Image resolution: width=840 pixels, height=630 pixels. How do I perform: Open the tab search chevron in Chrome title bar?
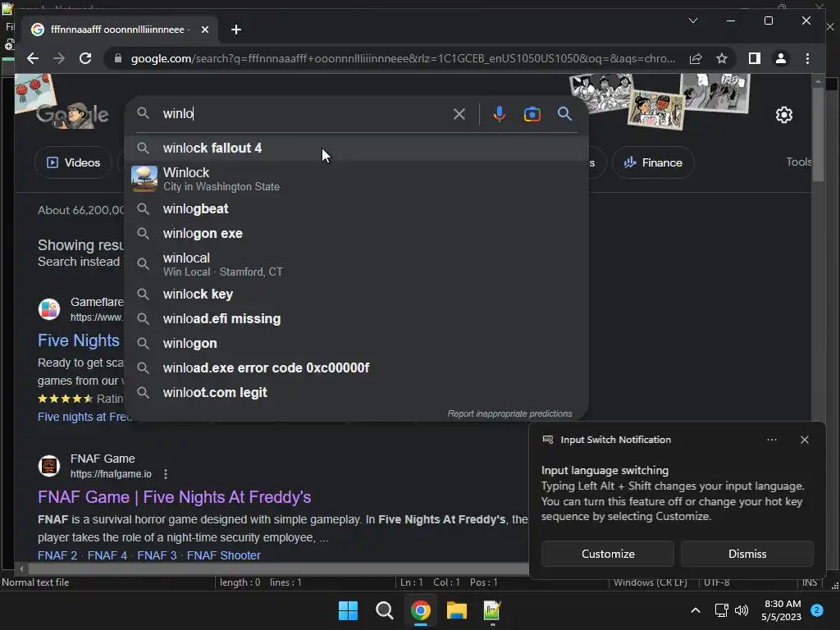pos(692,21)
